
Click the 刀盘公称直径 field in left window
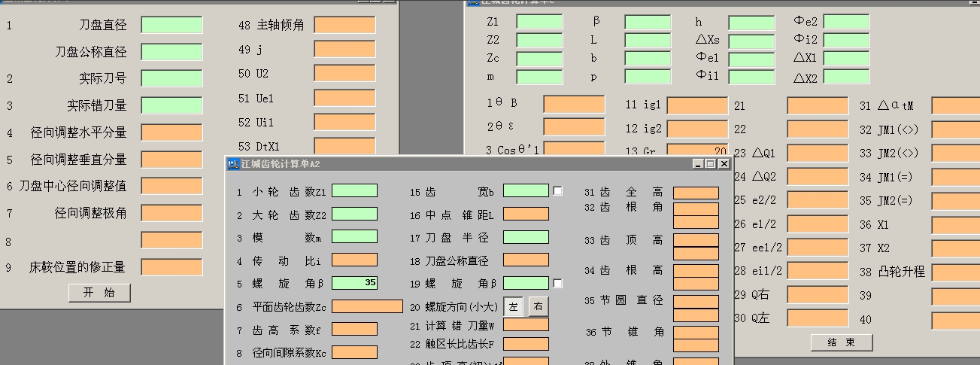(x=171, y=52)
